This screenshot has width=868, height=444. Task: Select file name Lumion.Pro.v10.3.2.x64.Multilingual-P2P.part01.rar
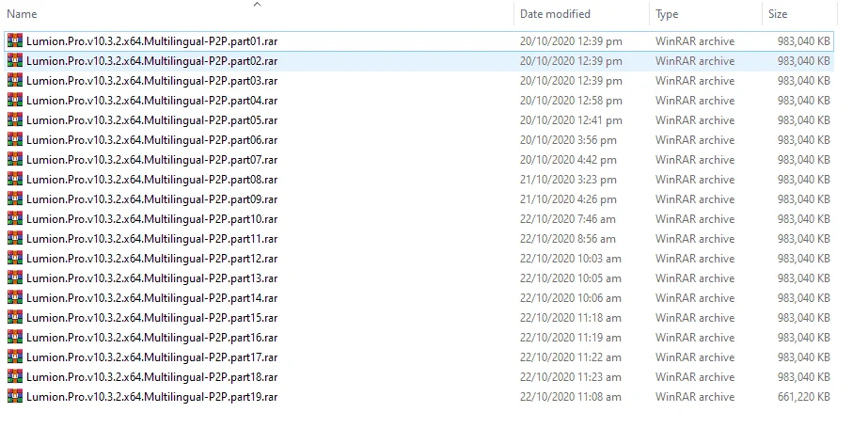pyautogui.click(x=151, y=41)
